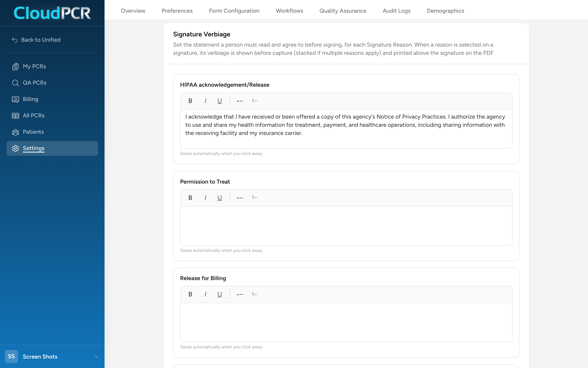Toggle underline in Release for Billing editor

pyautogui.click(x=220, y=294)
